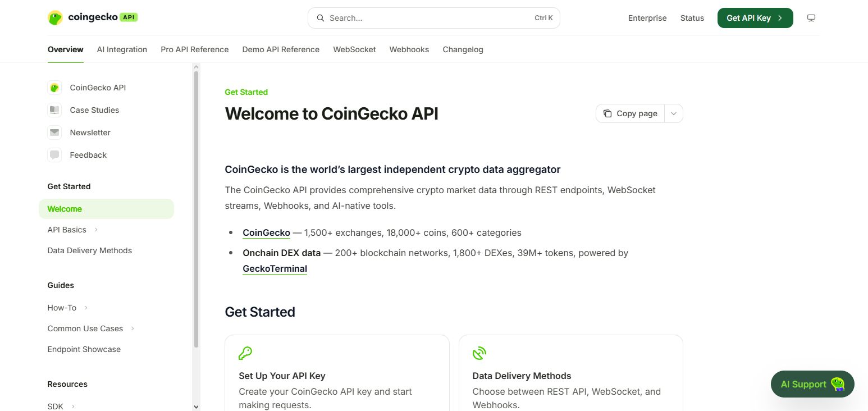Click the 'Guides' sidebar heading
Image resolution: width=868 pixels, height=411 pixels.
tap(61, 285)
